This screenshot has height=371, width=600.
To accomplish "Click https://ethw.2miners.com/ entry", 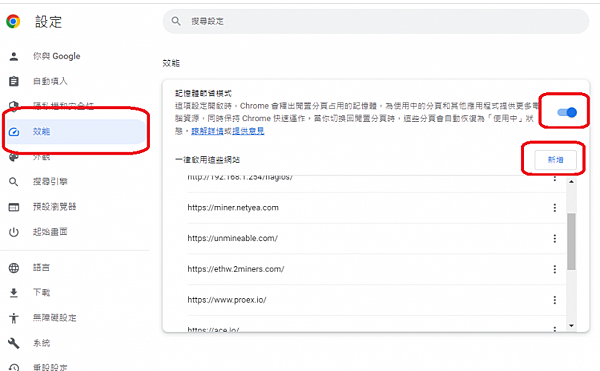I will (x=236, y=269).
